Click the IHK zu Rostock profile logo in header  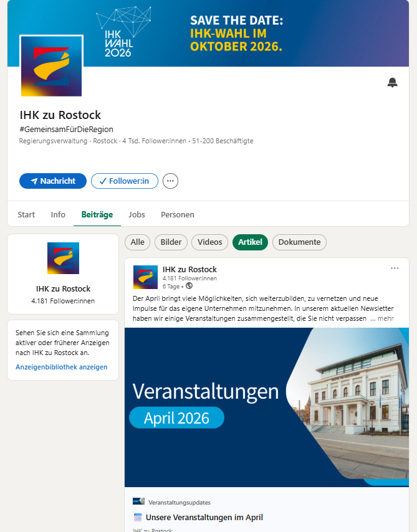click(x=51, y=66)
